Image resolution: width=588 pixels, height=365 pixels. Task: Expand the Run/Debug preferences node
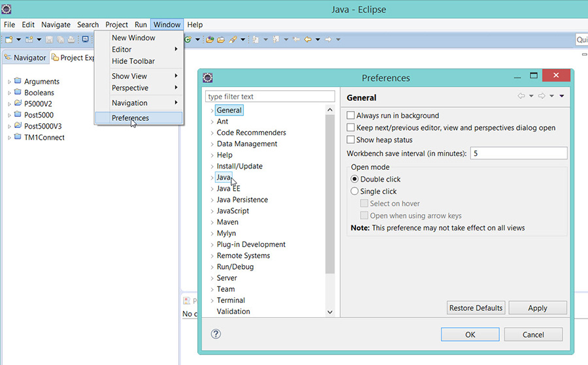pos(212,267)
